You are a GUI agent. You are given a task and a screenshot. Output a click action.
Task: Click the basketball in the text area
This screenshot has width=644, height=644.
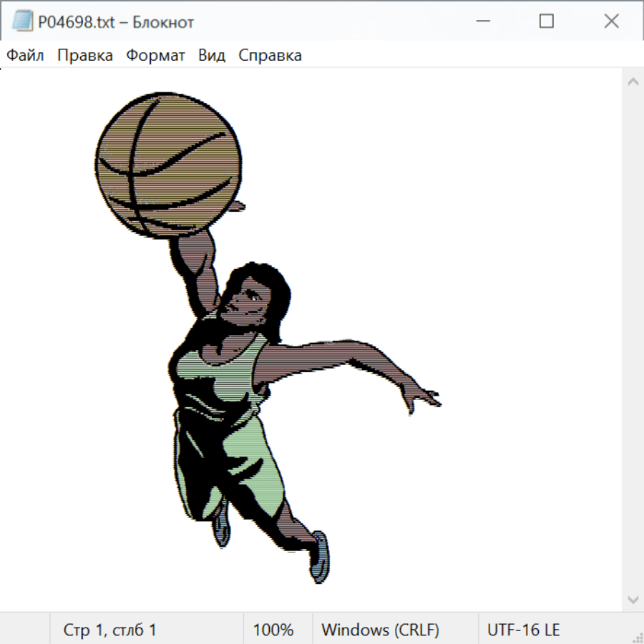tap(168, 163)
